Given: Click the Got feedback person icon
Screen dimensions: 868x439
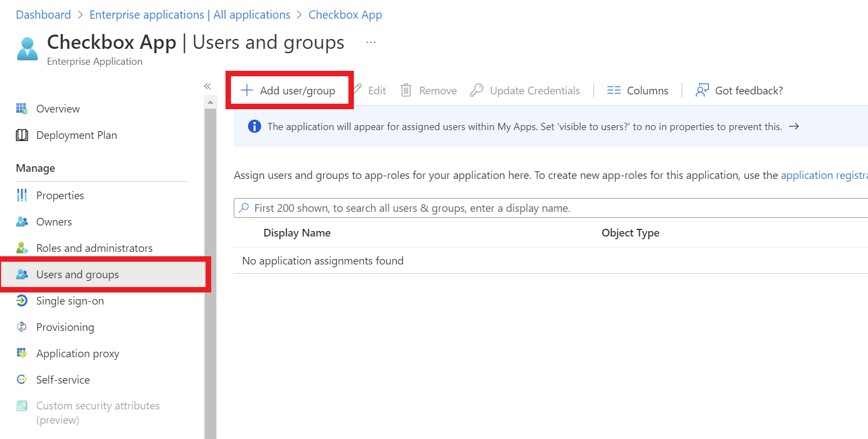Looking at the screenshot, I should (702, 91).
